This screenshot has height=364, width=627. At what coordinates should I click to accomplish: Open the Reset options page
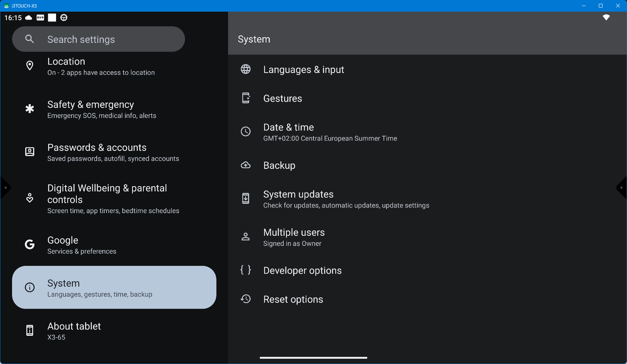[x=293, y=299]
